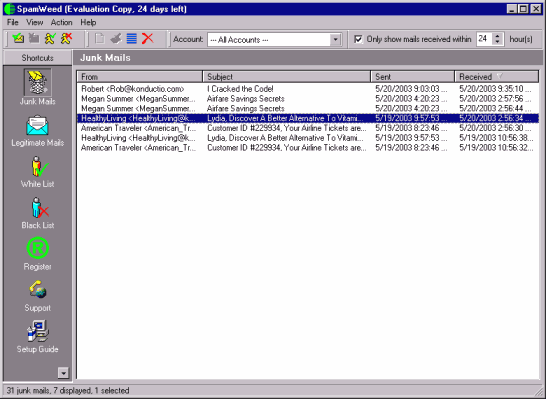Click the Junk Mails panel title
The height and width of the screenshot is (399, 546).
click(105, 58)
